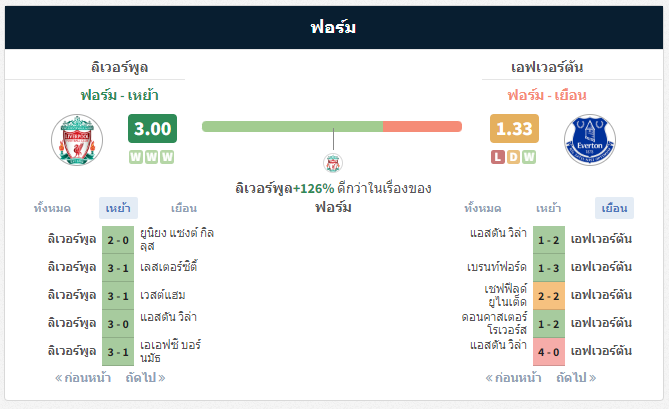
Task: Go to Liverpool's ถัดไป next results
Action: 145,377
